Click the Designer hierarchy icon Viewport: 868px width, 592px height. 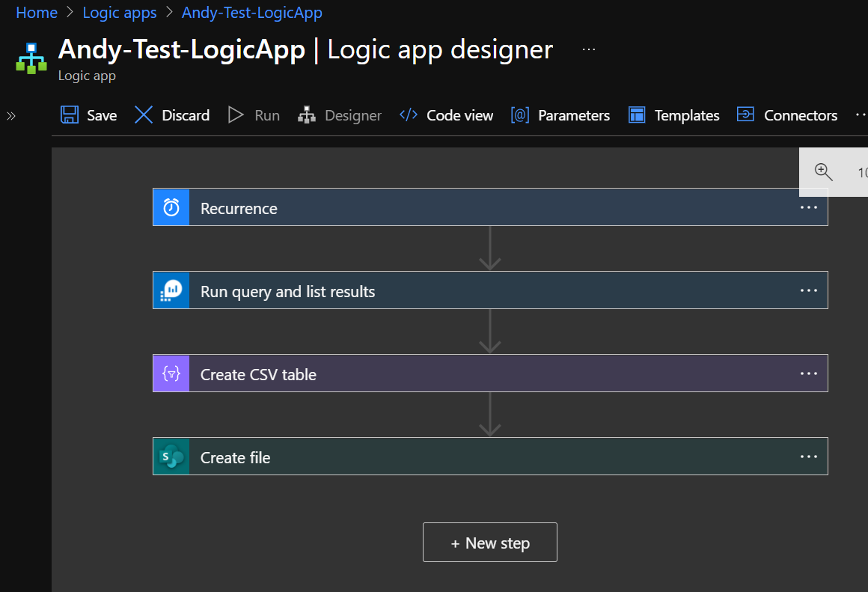tap(307, 115)
